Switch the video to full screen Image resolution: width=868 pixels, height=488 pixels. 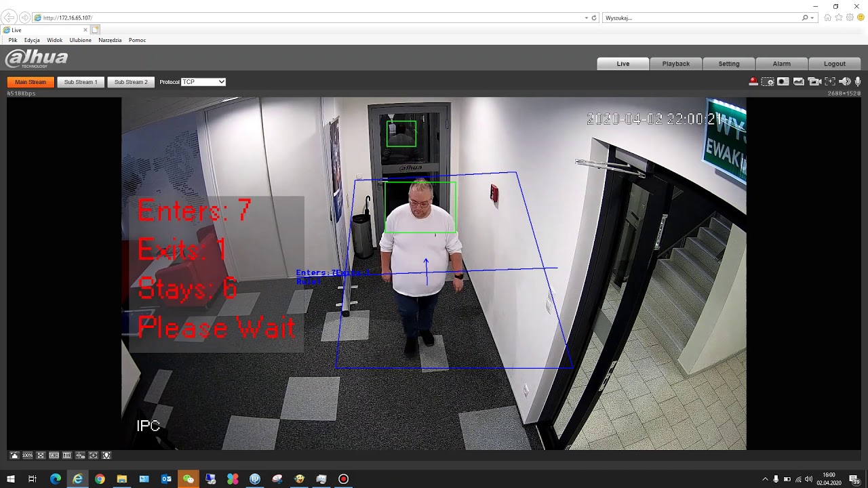point(41,455)
